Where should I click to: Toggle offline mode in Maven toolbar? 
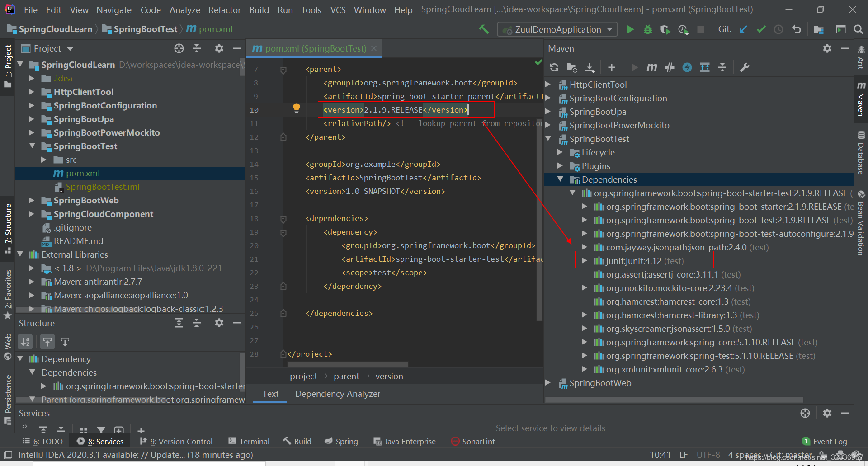688,67
